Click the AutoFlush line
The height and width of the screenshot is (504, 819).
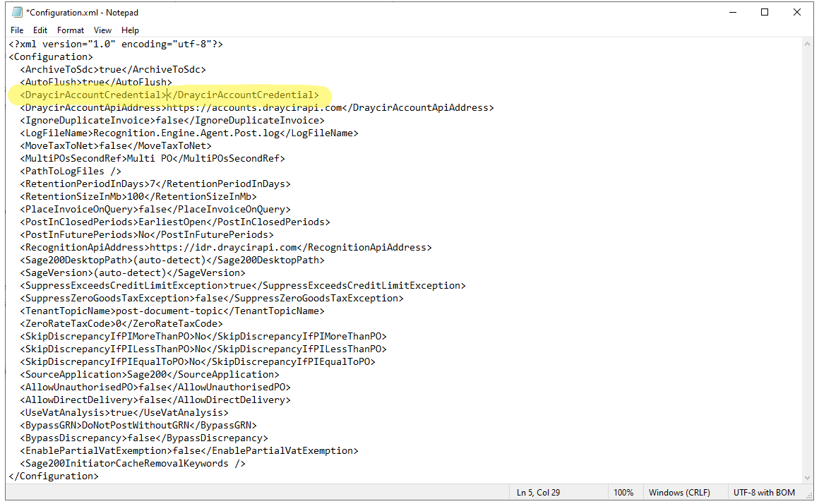tap(96, 82)
